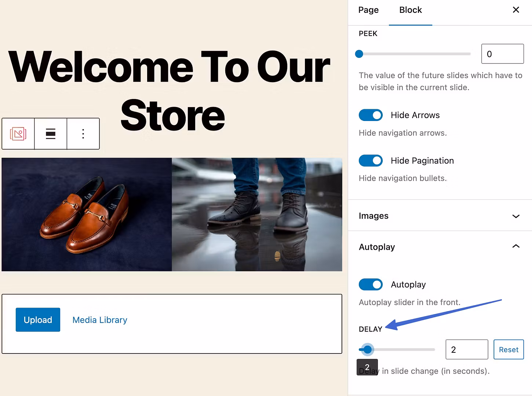
Task: Select the brown loafers slide image
Action: (x=87, y=214)
